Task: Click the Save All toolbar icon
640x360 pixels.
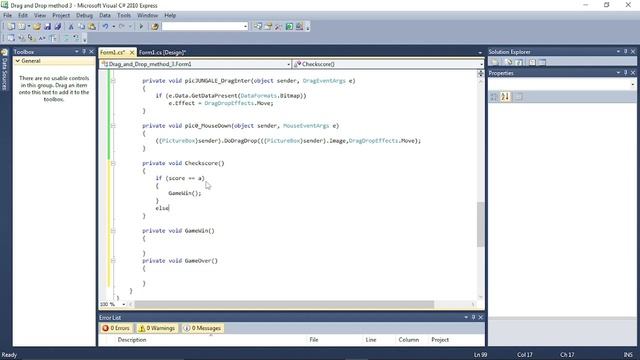Action: (x=58, y=27)
